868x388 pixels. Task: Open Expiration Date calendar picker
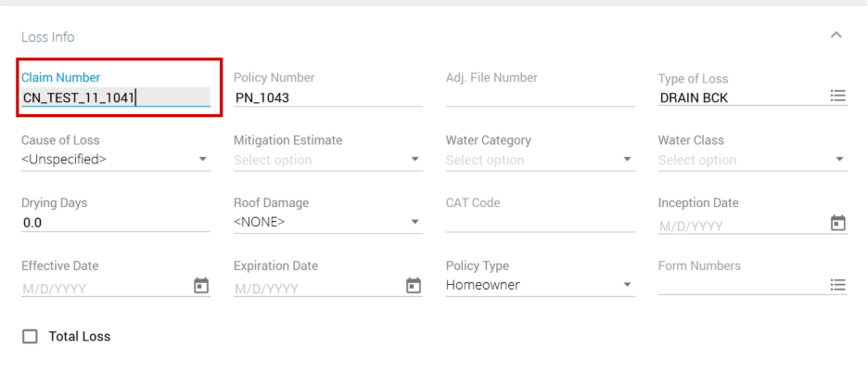click(414, 286)
